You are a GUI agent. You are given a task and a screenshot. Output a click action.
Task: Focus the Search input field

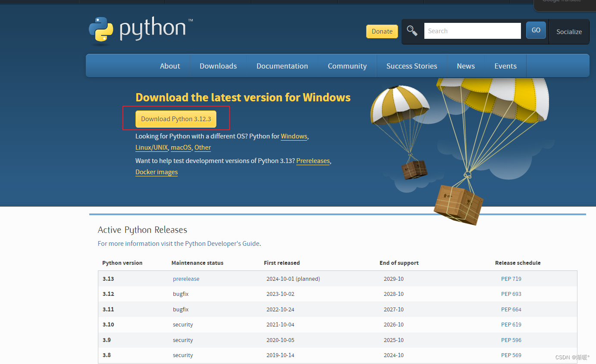pos(473,31)
